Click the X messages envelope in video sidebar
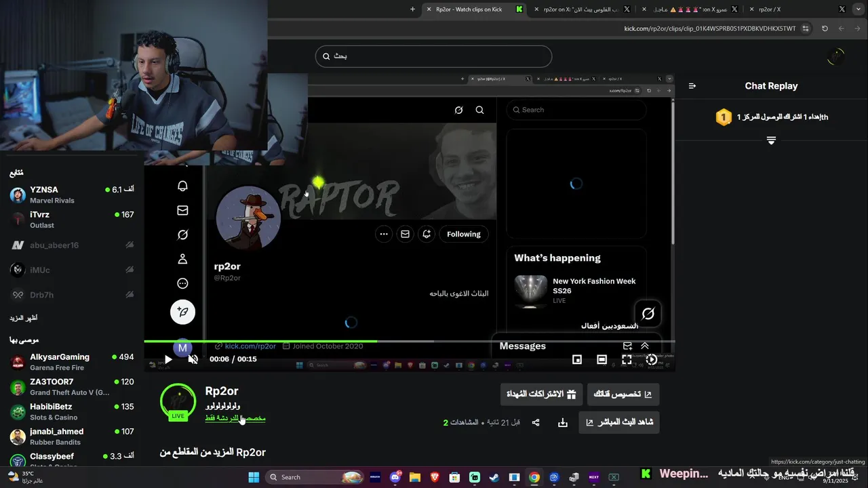The width and height of the screenshot is (868, 488). [182, 210]
